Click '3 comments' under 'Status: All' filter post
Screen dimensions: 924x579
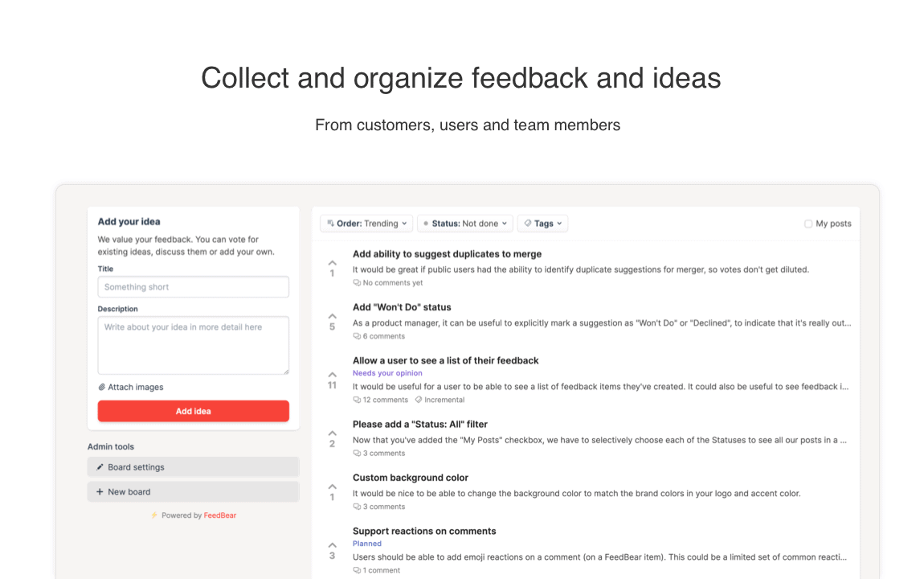coord(383,454)
